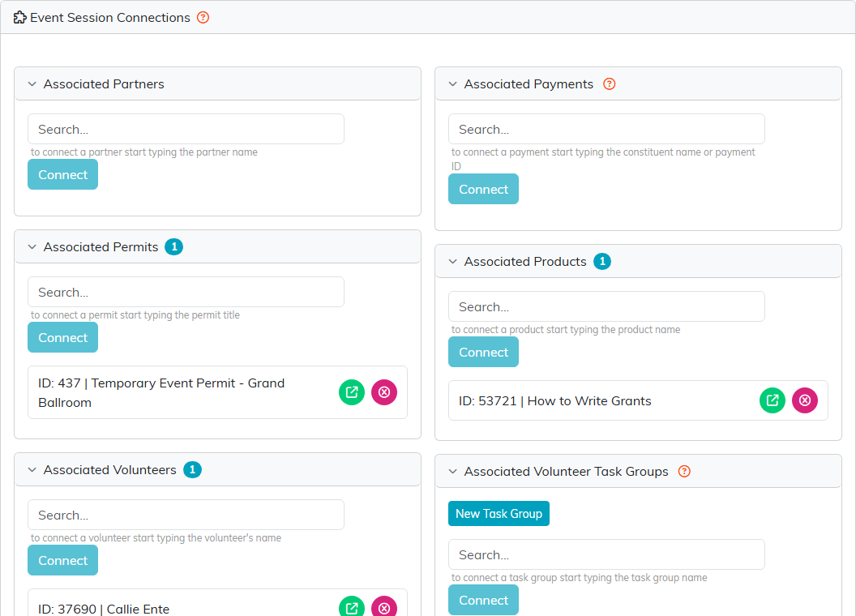Click the 'Associated Volunteers' heading text

(109, 469)
